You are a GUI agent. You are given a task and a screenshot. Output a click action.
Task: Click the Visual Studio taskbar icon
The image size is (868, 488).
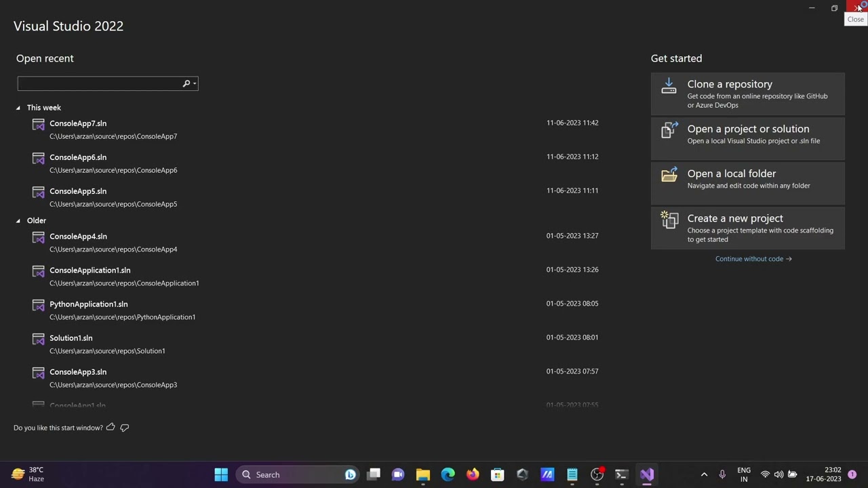(x=647, y=474)
